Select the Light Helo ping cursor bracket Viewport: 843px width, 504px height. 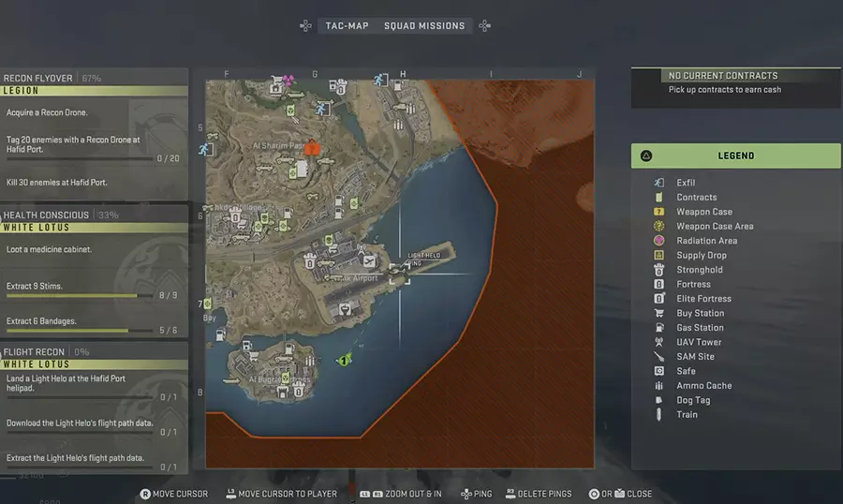click(x=399, y=274)
